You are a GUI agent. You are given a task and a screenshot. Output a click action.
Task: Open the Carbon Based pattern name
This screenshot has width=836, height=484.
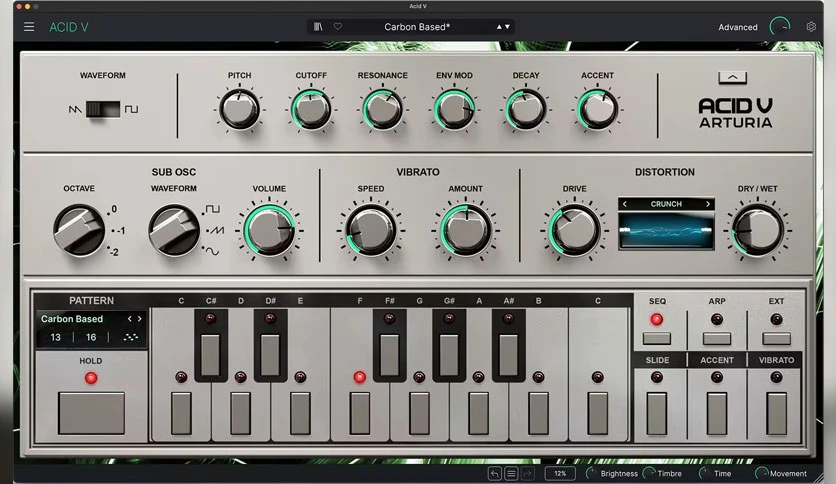(x=72, y=319)
